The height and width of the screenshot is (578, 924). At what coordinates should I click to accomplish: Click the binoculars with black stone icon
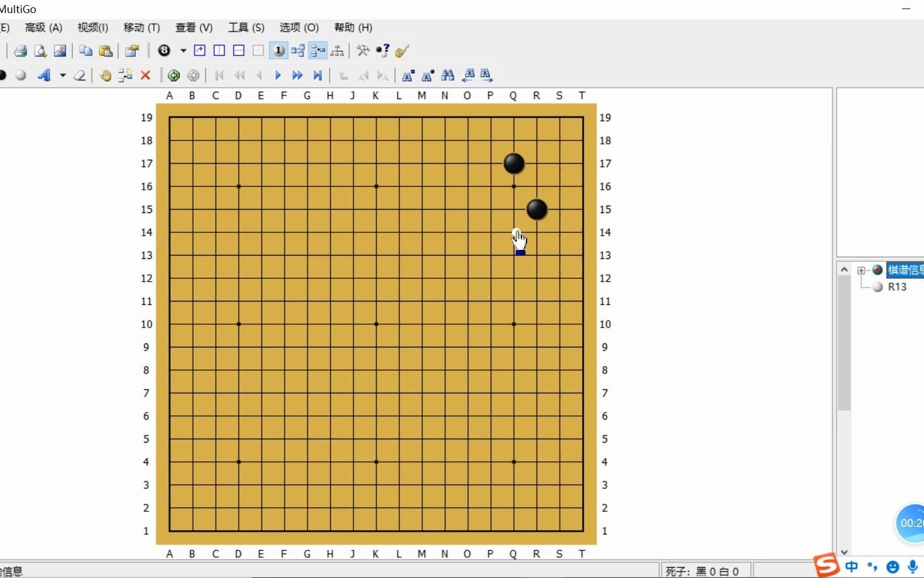click(428, 75)
